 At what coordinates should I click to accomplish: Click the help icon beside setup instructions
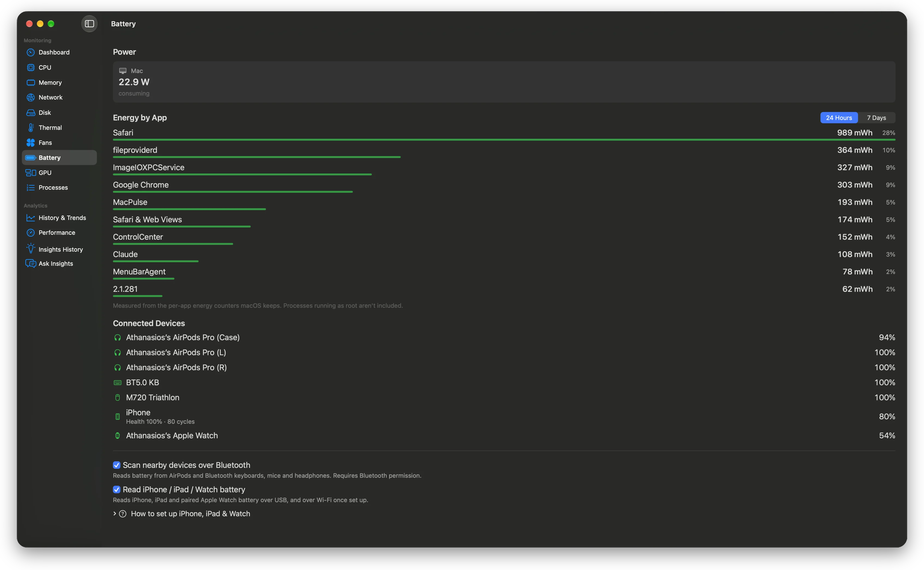tap(123, 514)
